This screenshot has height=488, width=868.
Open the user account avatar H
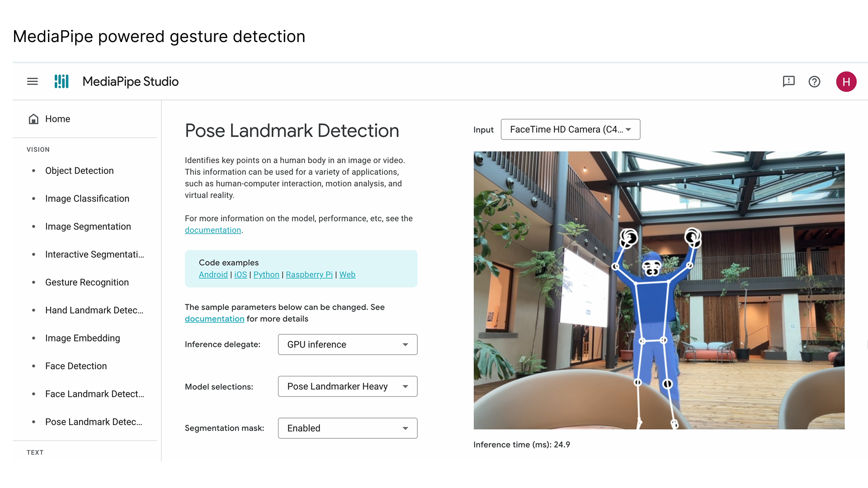point(846,82)
